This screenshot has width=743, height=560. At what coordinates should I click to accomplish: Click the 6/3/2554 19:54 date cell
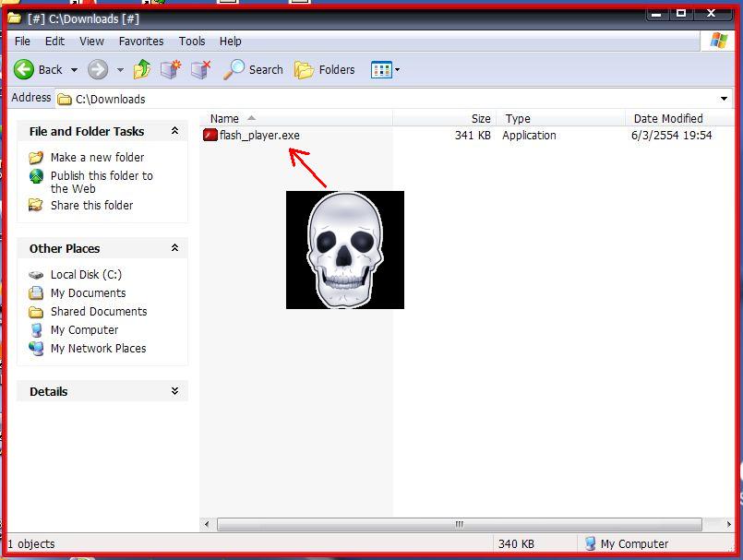(x=671, y=135)
